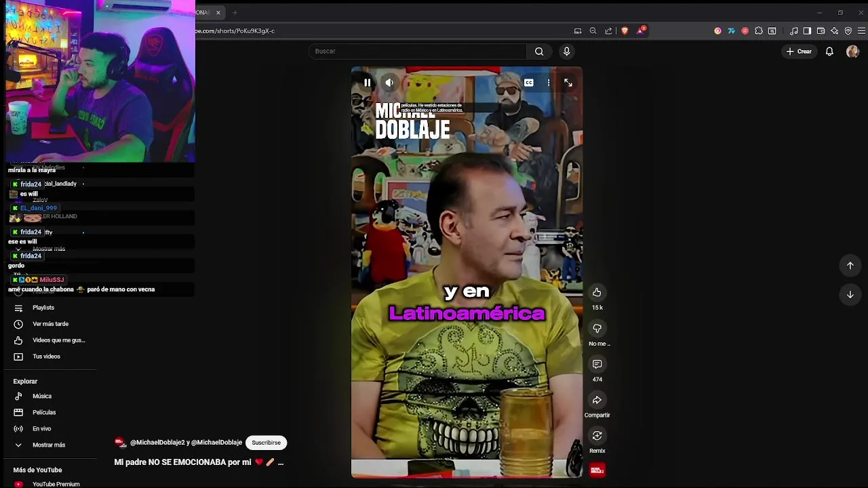The width and height of the screenshot is (868, 488).
Task: Open the Brave Leo AI sparkle icon
Action: [834, 30]
